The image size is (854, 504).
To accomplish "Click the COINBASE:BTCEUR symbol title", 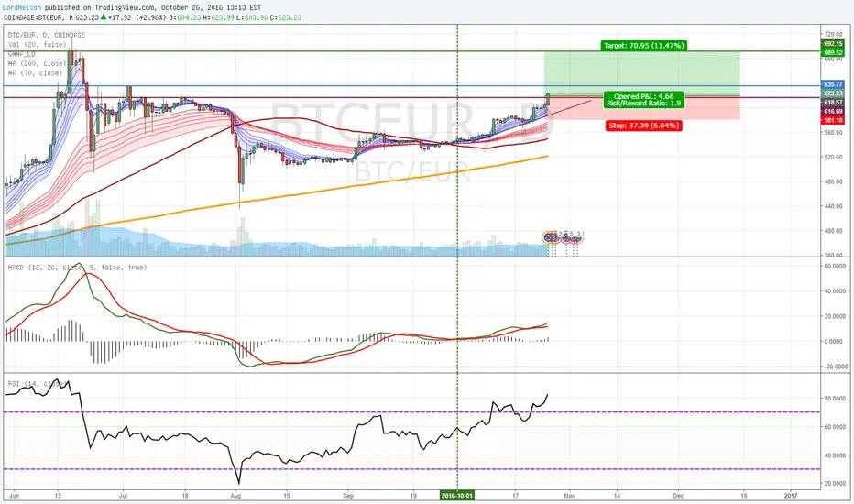I will click(x=32, y=17).
